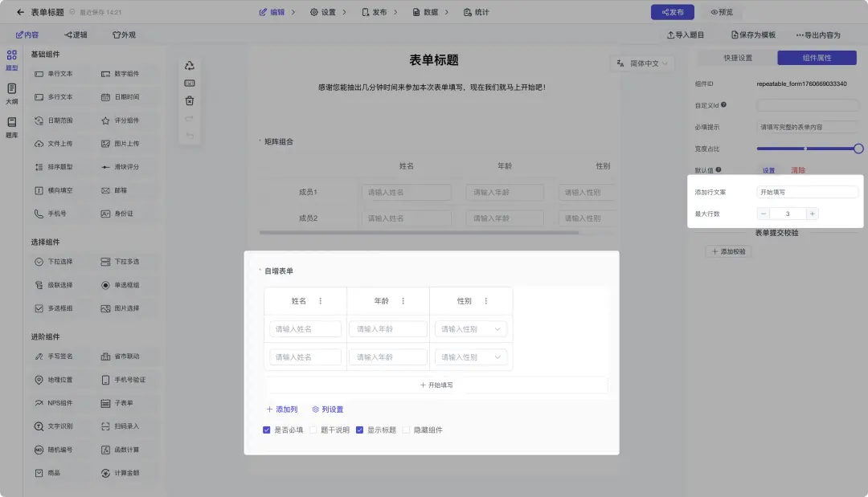
Task: Click the trash delete icon in canvas toolbar
Action: (x=190, y=100)
